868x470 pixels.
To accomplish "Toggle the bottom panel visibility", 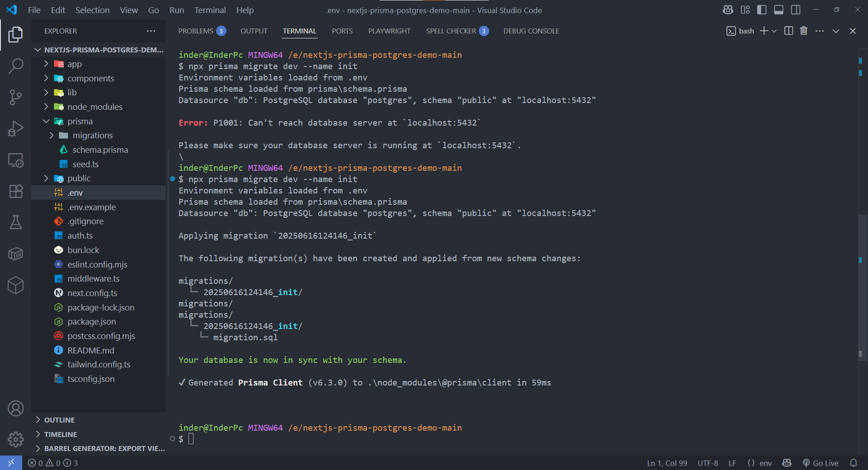I will [779, 10].
